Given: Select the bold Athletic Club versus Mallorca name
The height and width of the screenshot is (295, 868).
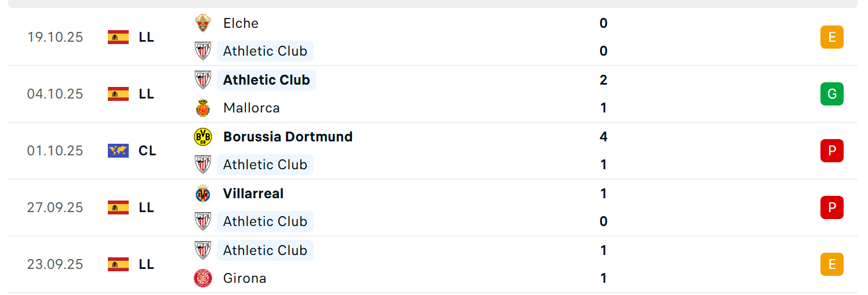Looking at the screenshot, I should (266, 80).
